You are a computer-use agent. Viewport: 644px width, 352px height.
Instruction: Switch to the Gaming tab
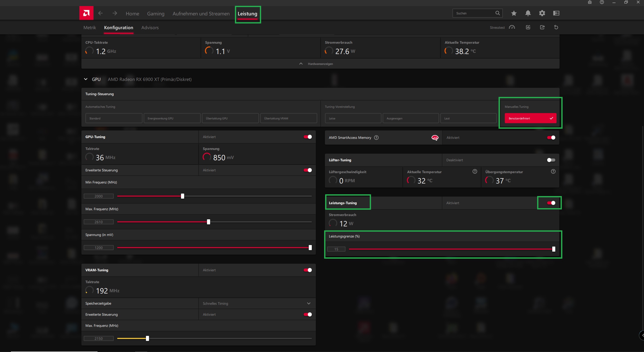(156, 14)
